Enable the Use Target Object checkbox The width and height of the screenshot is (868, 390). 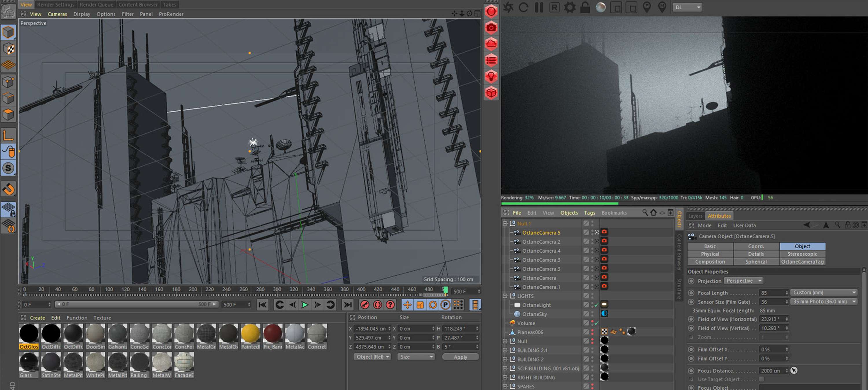(761, 379)
